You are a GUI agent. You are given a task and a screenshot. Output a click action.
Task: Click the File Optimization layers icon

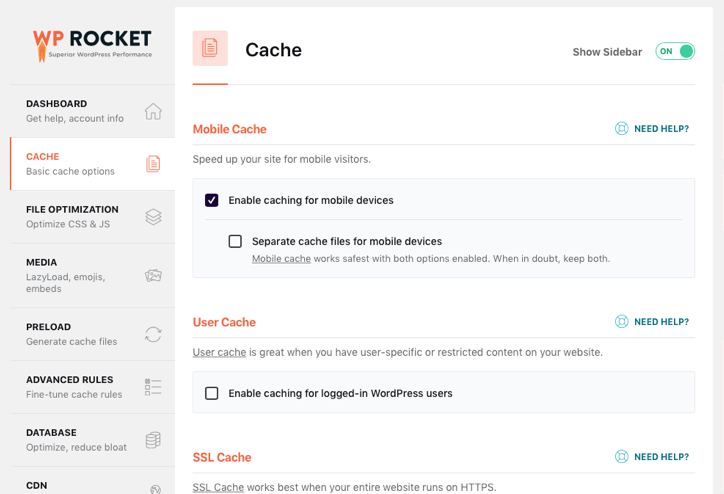(x=153, y=217)
